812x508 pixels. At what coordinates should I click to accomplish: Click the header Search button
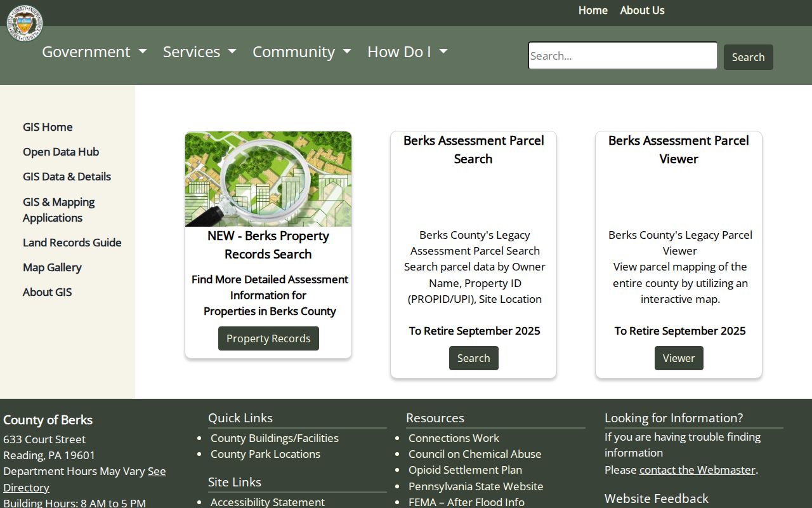click(x=749, y=57)
